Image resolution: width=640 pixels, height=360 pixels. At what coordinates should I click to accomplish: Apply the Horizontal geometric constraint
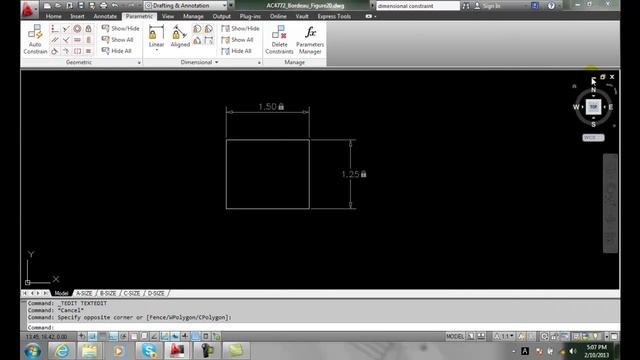point(77,40)
